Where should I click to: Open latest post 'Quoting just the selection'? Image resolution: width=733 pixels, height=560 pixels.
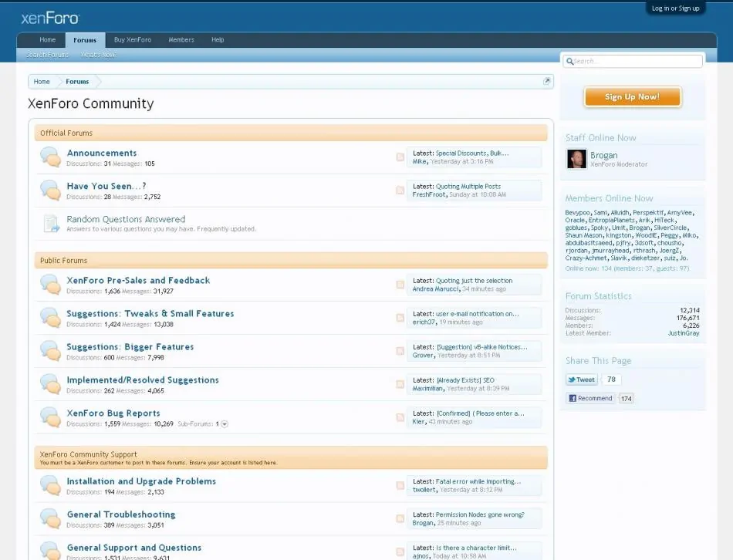[474, 281]
